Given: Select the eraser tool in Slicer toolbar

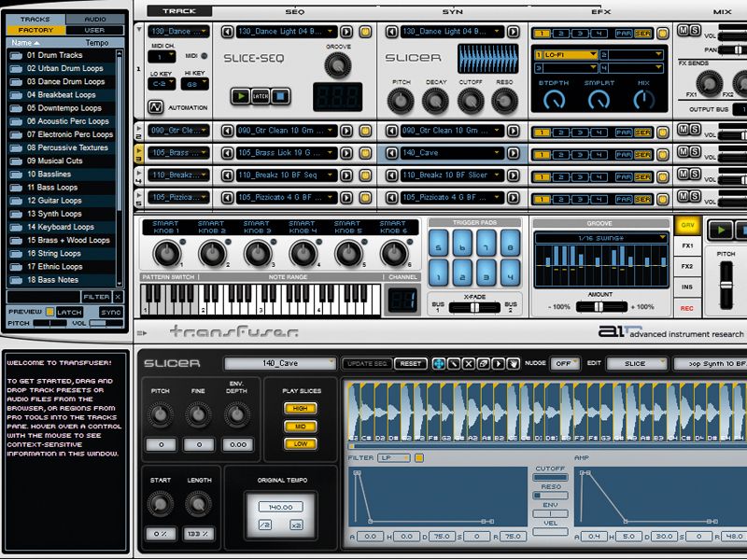Looking at the screenshot, I should pyautogui.click(x=483, y=364).
